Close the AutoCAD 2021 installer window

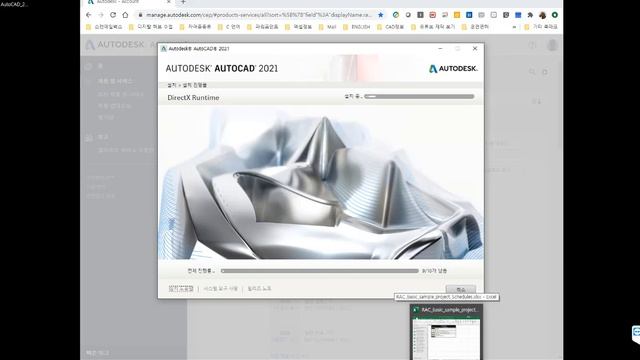click(x=475, y=48)
